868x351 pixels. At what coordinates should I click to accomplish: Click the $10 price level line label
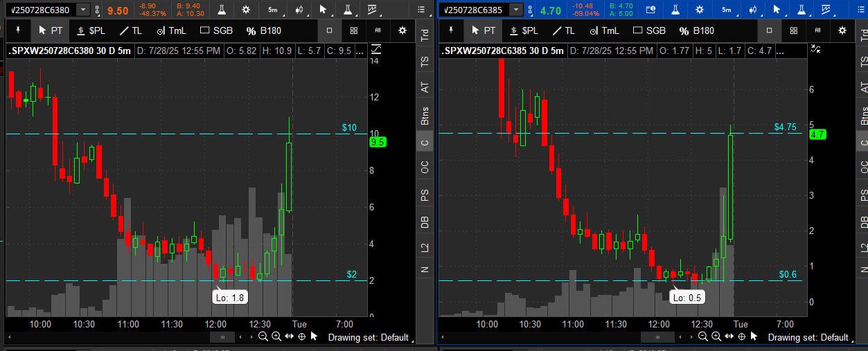pos(349,128)
